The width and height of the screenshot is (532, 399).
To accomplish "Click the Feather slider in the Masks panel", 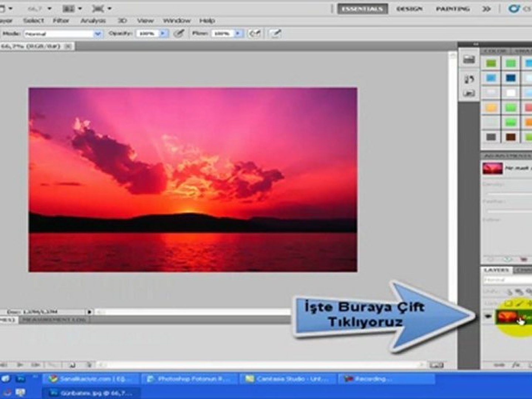I will (x=510, y=211).
